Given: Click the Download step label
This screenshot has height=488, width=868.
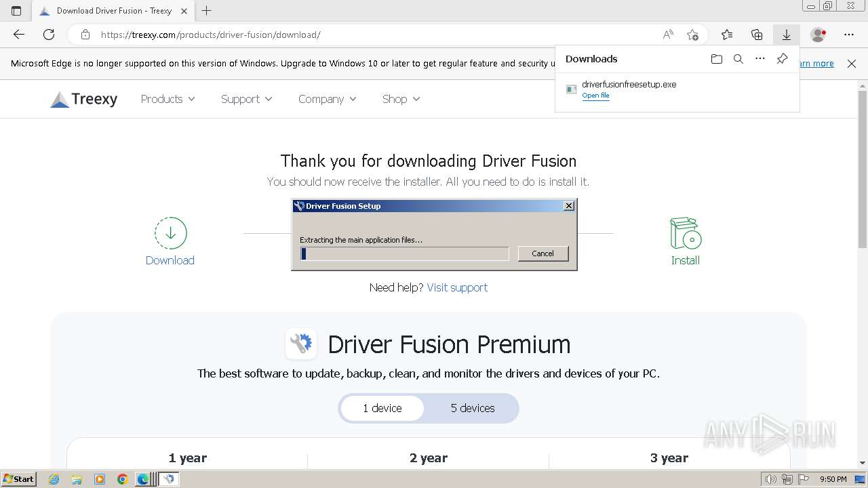Looking at the screenshot, I should 170,260.
